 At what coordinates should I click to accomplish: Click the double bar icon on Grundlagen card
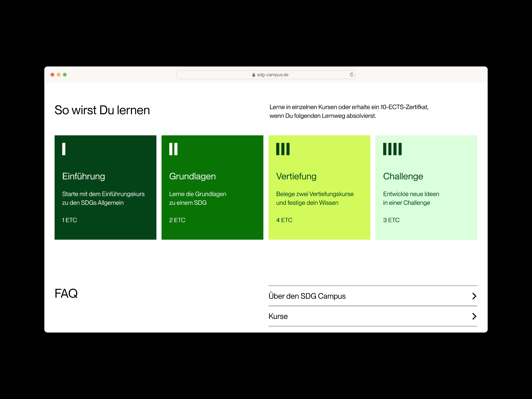[x=173, y=149]
